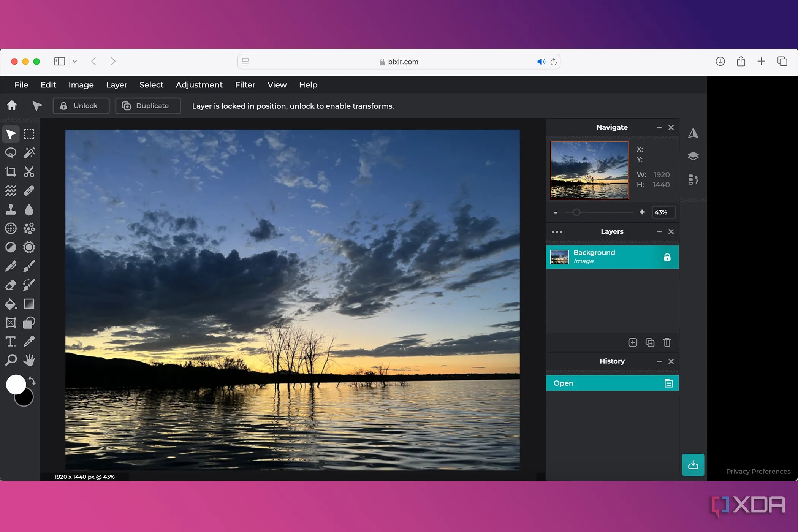This screenshot has height=532, width=798.
Task: Select the Brush tool
Action: tap(29, 266)
